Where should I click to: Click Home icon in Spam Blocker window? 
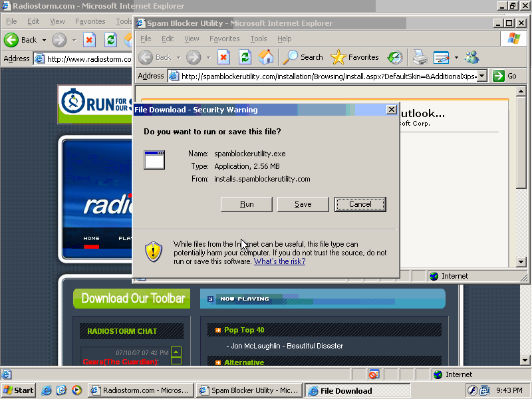coord(266,57)
